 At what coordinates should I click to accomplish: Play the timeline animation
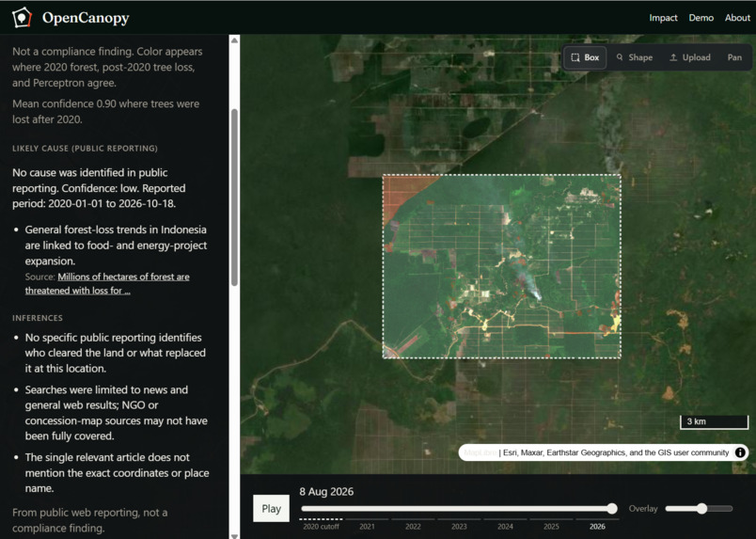point(271,509)
